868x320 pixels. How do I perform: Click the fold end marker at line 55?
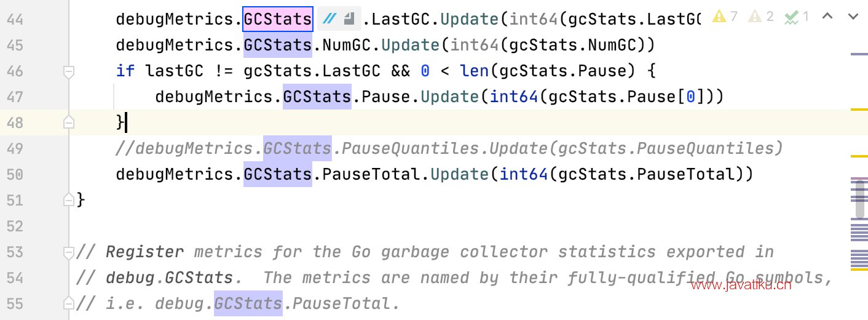(x=69, y=303)
